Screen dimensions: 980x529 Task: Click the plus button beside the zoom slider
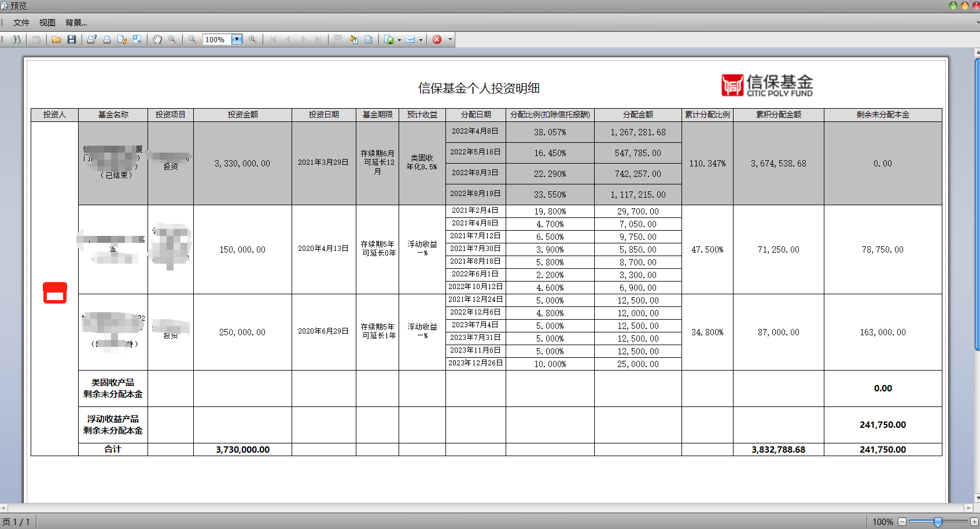974,521
